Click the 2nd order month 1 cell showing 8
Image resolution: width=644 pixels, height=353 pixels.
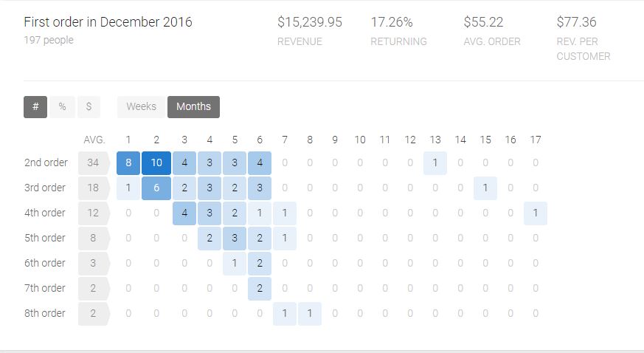pos(128,163)
